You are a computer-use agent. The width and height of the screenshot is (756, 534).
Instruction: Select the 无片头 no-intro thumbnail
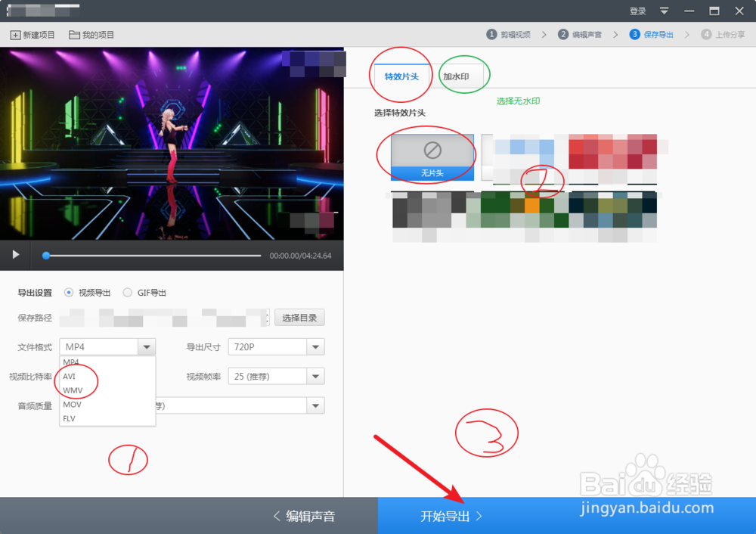coord(432,157)
